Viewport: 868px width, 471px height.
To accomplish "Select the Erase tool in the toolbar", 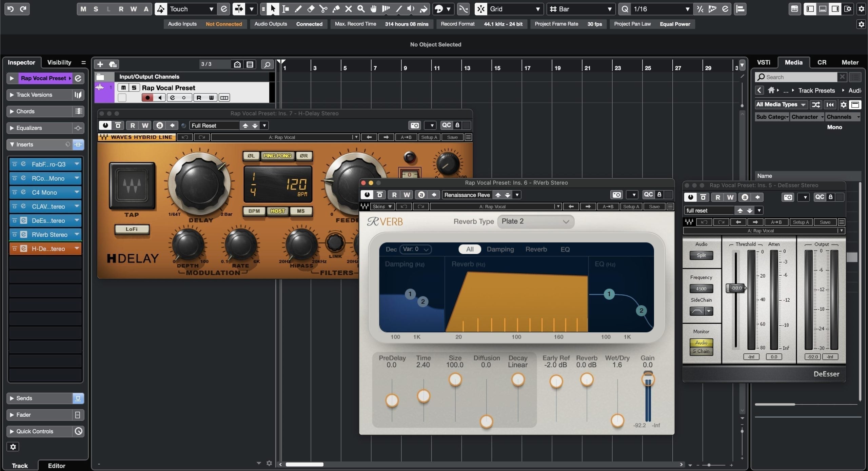I will (x=311, y=9).
